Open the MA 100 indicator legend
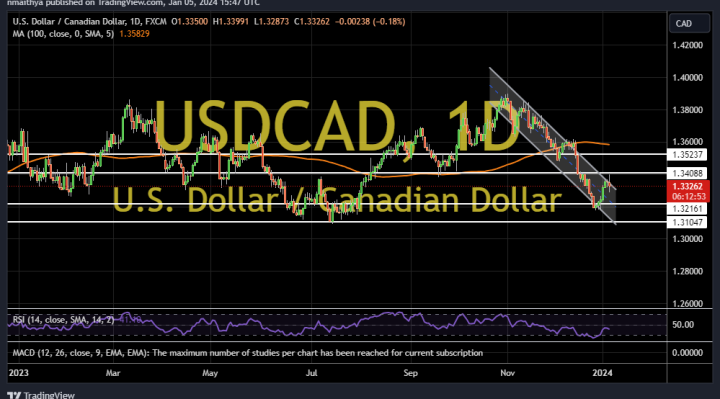This screenshot has width=720, height=399. click(x=63, y=34)
